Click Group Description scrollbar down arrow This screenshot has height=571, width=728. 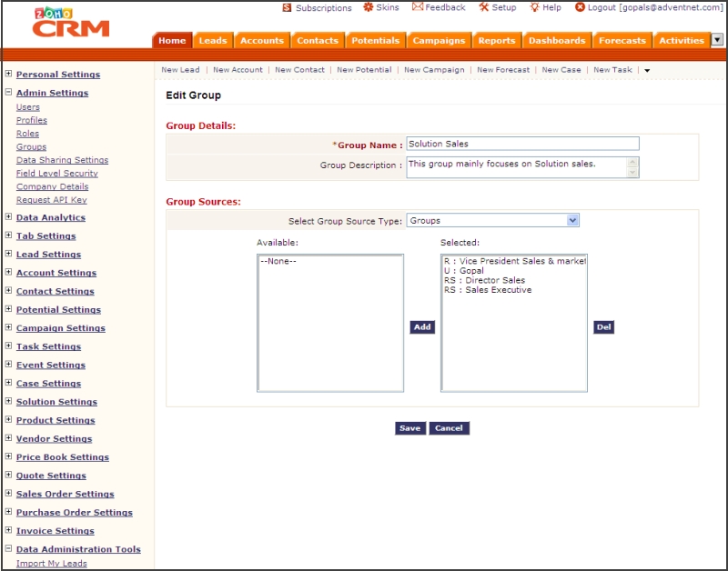[x=632, y=173]
